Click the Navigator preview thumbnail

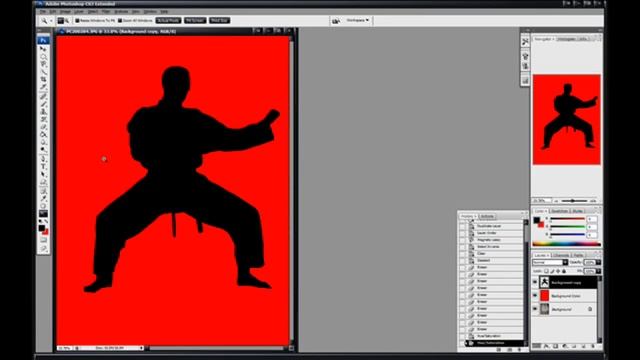click(x=567, y=120)
